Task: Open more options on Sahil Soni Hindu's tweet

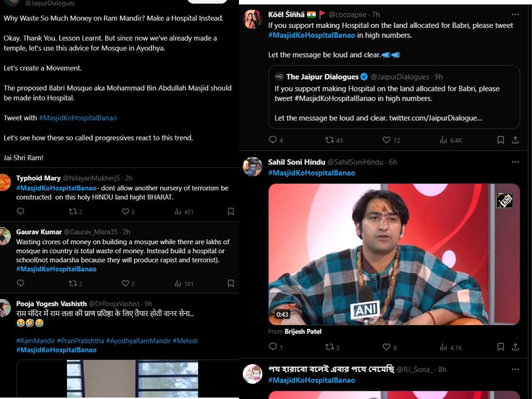Action: 515,162
